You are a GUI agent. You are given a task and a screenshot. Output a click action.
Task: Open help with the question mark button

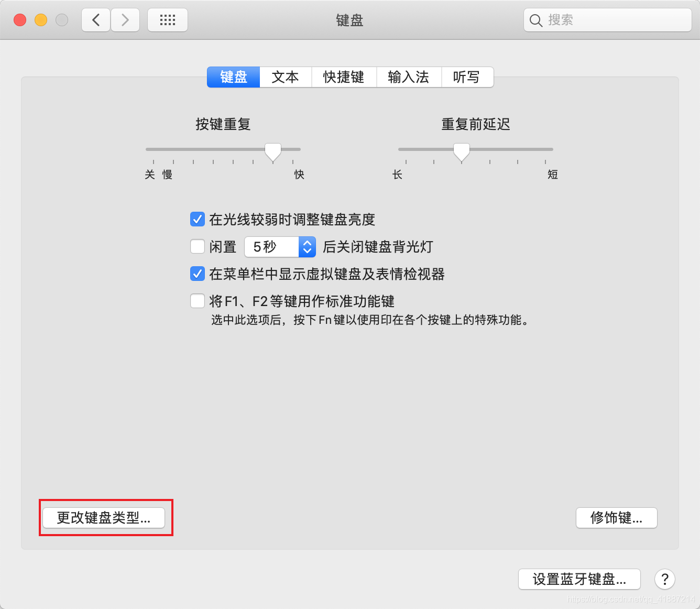click(x=665, y=579)
